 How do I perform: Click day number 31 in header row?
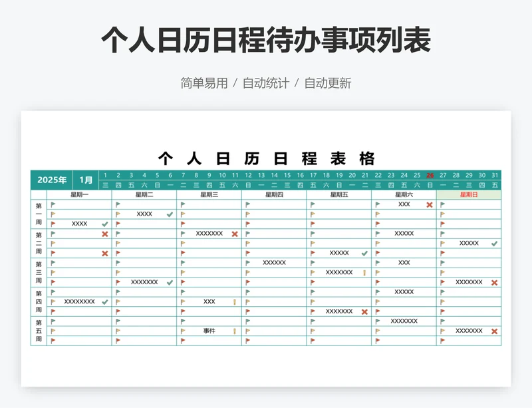[x=495, y=175]
